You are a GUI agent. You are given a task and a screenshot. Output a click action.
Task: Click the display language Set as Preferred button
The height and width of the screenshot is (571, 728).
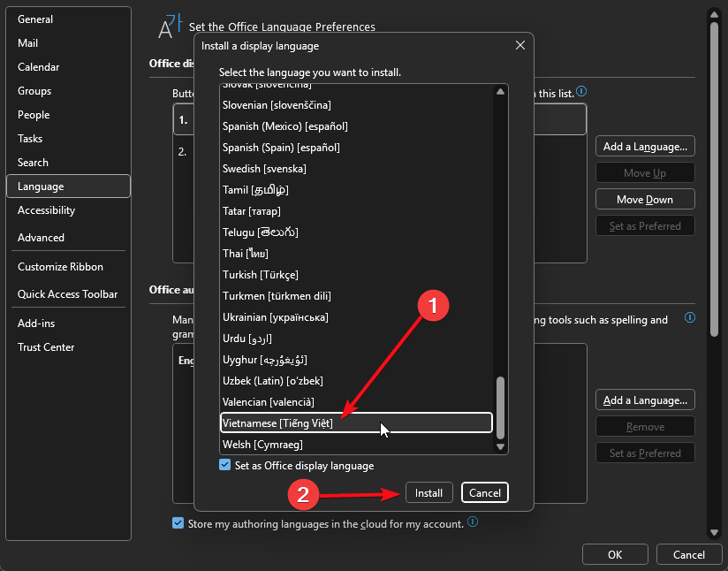pos(645,225)
